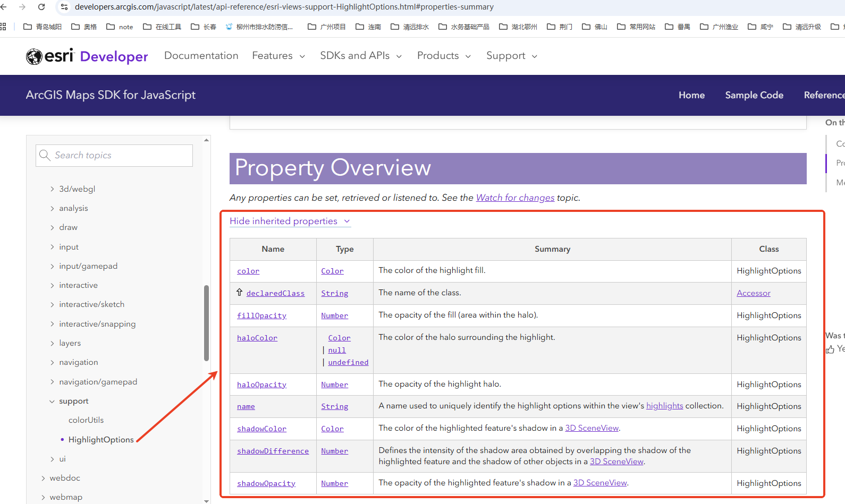Click the esri Developer logo

coord(87,56)
